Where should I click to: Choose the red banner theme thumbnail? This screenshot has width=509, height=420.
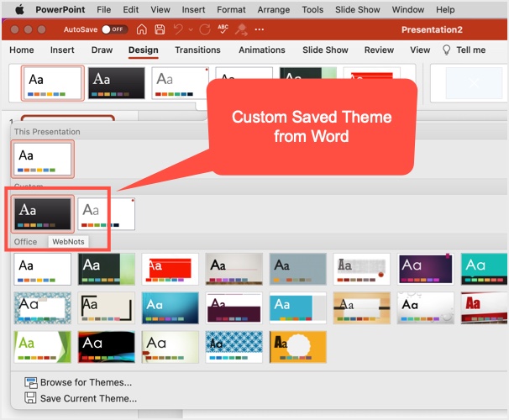pyautogui.click(x=171, y=270)
